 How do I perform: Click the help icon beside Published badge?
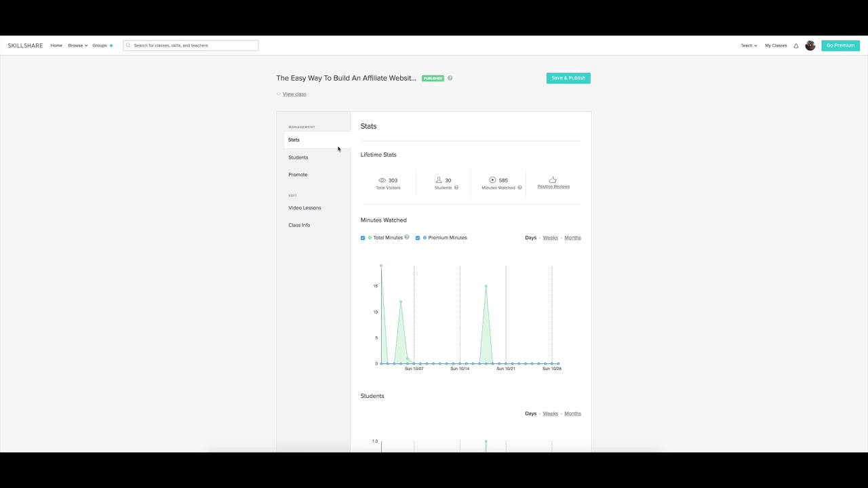coord(450,78)
